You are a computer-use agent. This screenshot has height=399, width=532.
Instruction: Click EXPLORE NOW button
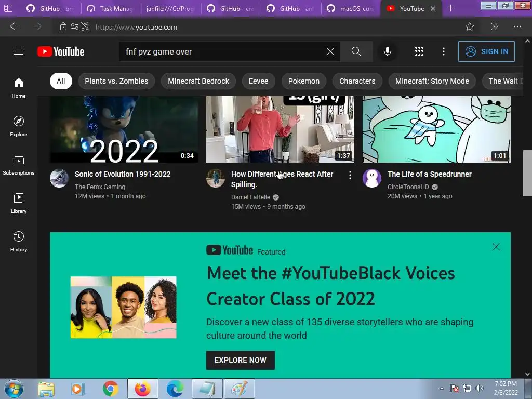pos(240,360)
